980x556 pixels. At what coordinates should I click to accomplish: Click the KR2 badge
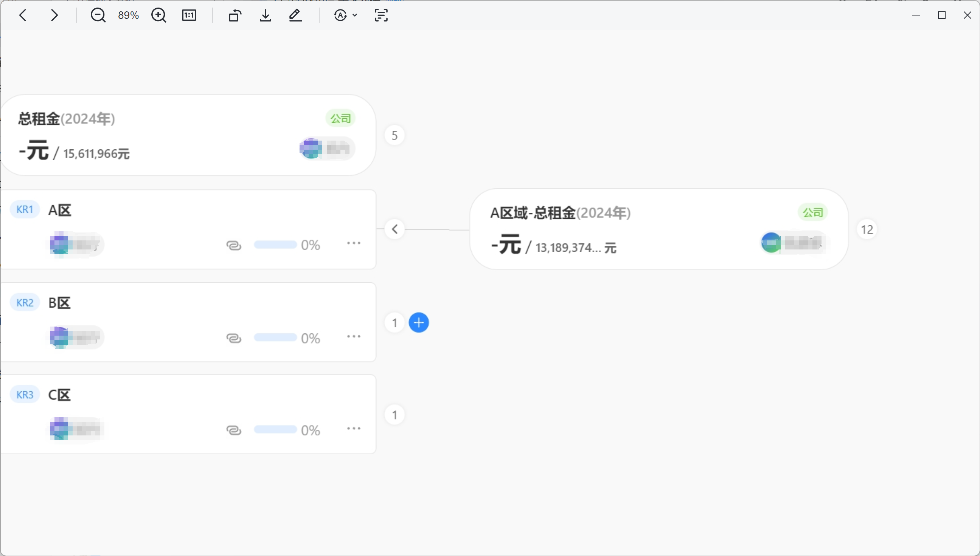click(25, 302)
